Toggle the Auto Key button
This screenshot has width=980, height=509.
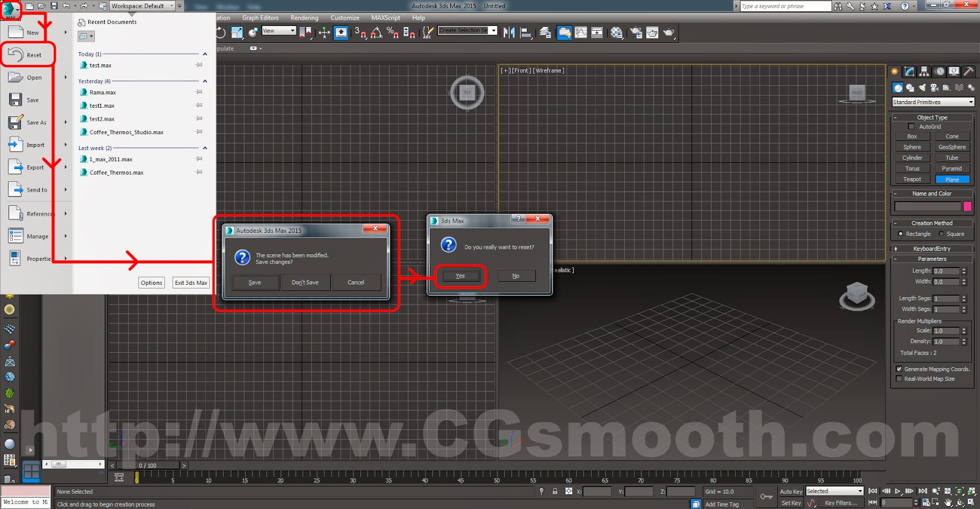(x=791, y=492)
